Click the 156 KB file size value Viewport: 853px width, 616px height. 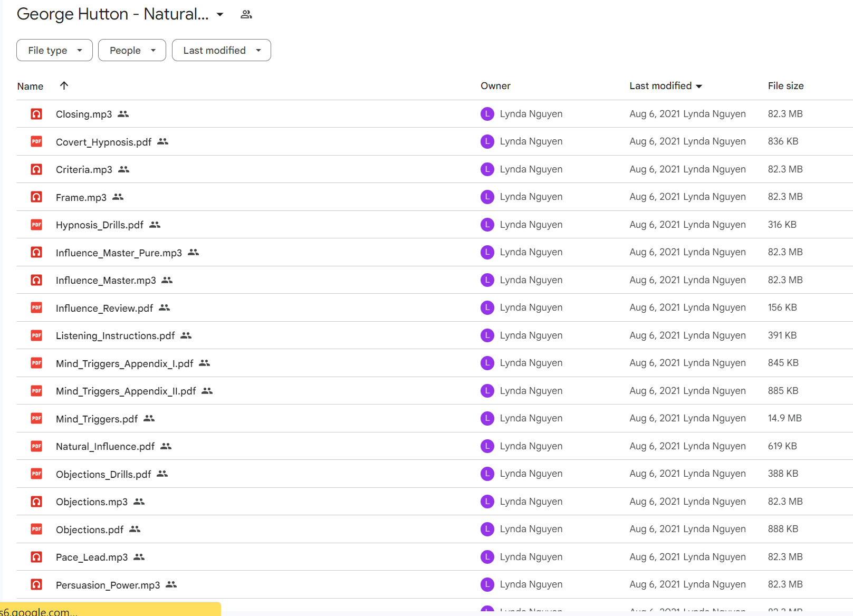click(x=782, y=307)
